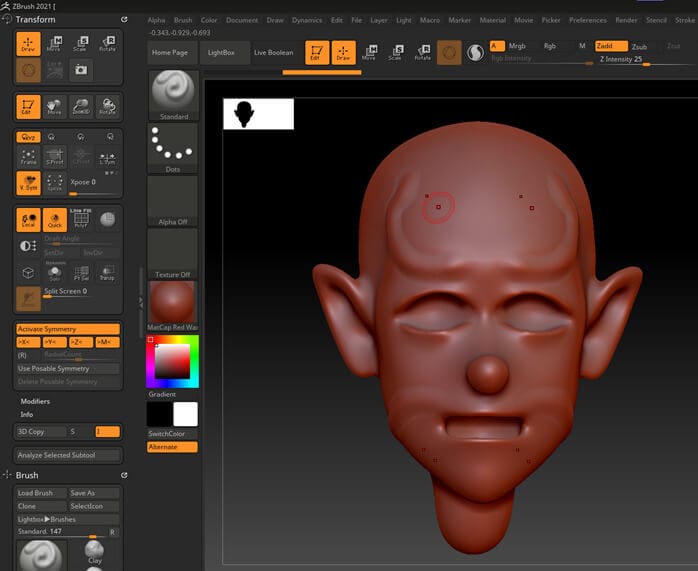Toggle the Zadd mode button
This screenshot has height=571, width=698.
tap(611, 46)
